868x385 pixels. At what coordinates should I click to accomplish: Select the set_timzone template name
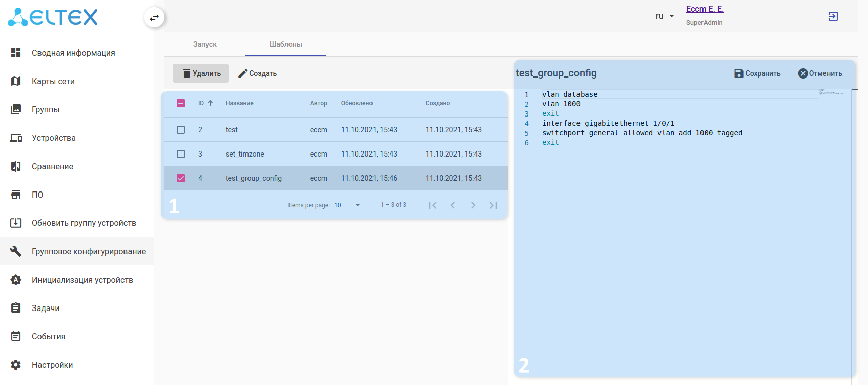245,154
